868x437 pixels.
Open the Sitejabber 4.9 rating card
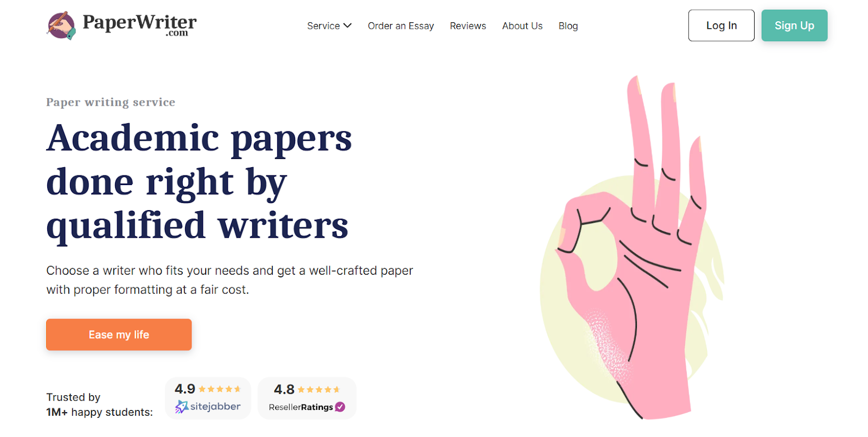(x=208, y=398)
